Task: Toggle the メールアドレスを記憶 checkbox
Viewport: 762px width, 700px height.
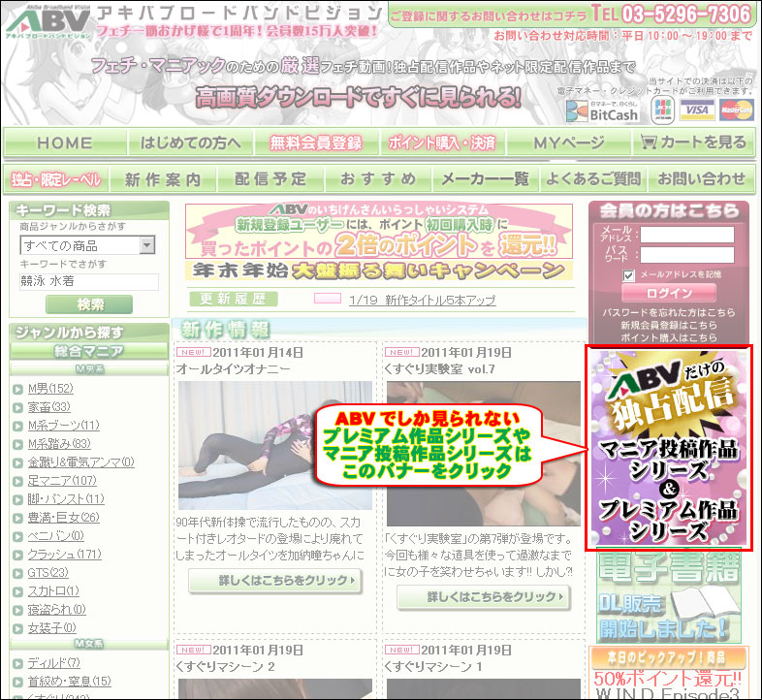Action: 629,275
